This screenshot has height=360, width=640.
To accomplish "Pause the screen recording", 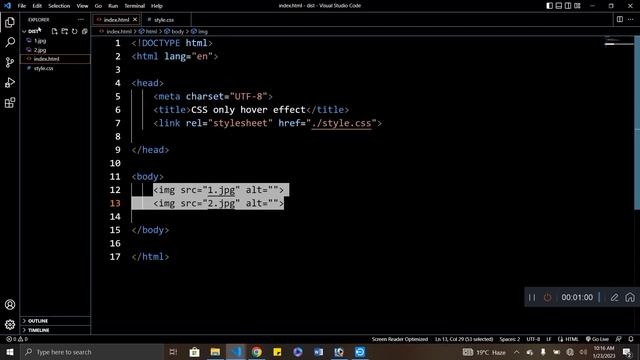I will pyautogui.click(x=532, y=298).
